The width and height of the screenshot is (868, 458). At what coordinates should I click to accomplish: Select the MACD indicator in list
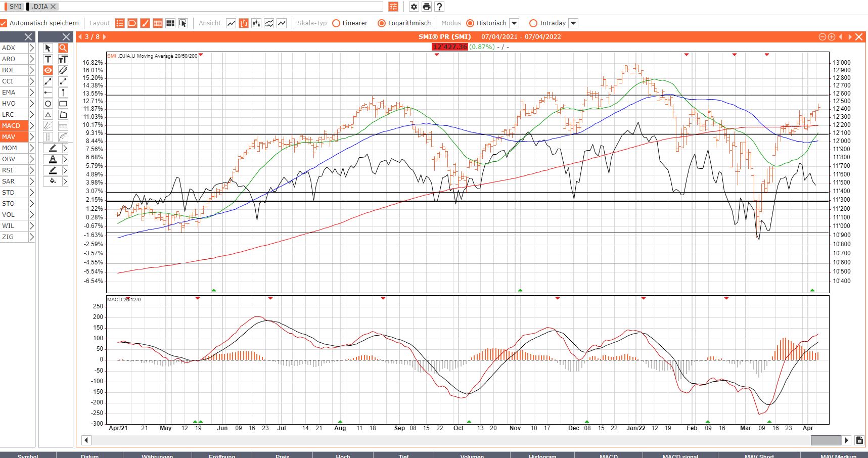click(11, 126)
